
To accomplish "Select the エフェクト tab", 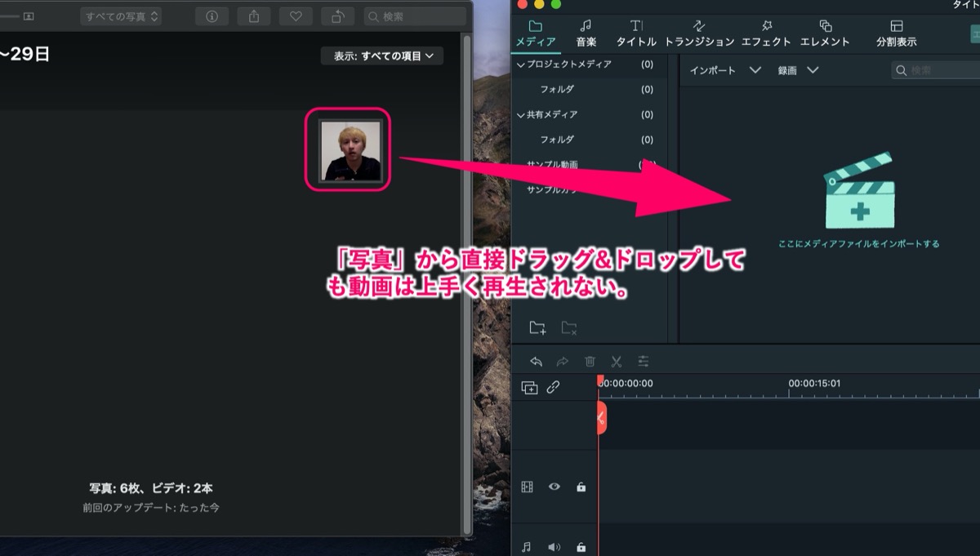I will pos(766,33).
